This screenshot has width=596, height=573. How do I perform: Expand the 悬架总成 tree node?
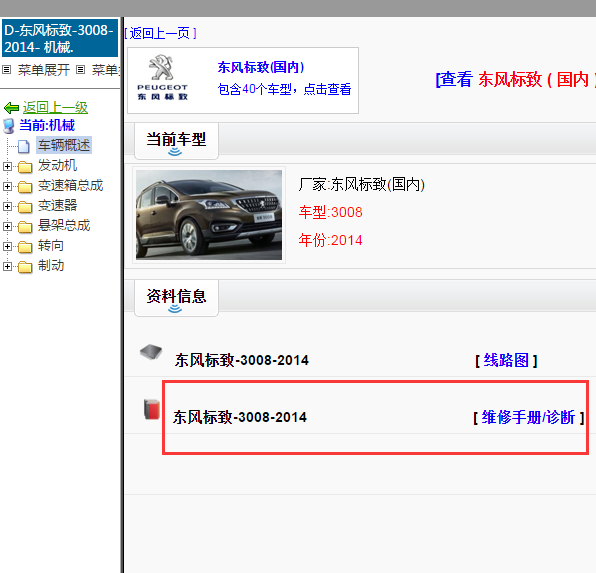tap(7, 226)
